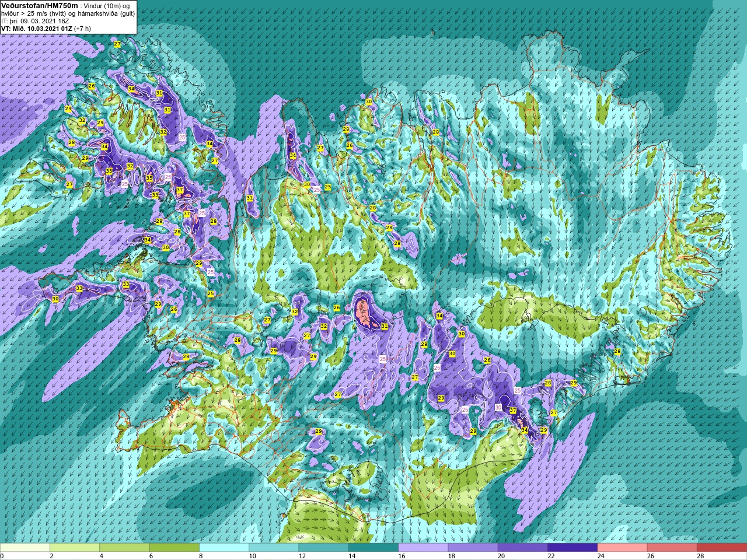Click the legend scale number 24
Viewport: 747px width, 560px height.
pyautogui.click(x=601, y=556)
